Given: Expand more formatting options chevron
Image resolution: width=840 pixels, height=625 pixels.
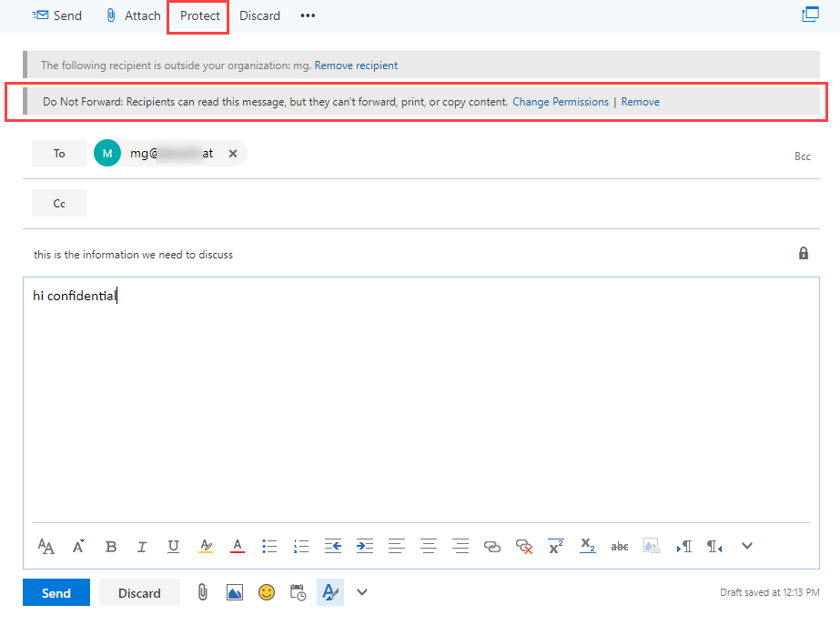Looking at the screenshot, I should coord(747,546).
